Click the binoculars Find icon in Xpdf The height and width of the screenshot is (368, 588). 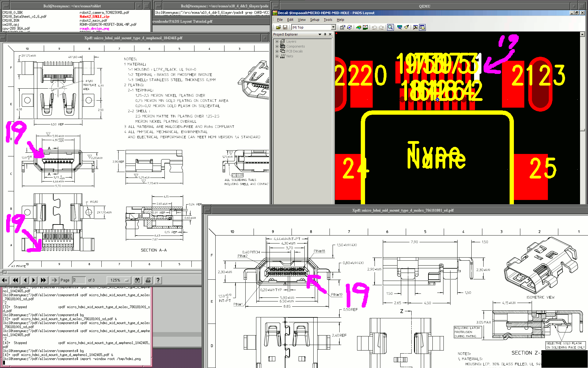pyautogui.click(x=137, y=280)
